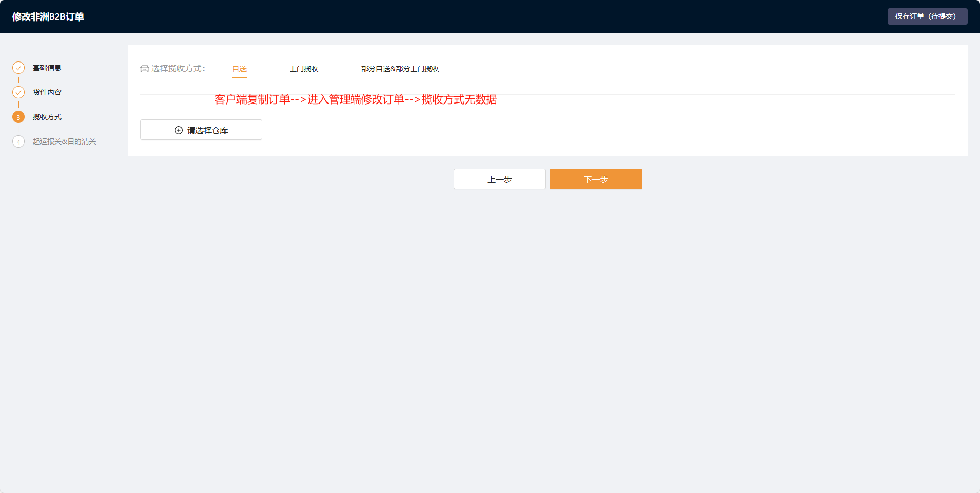Click the orange step 3 circle icon
980x493 pixels.
pos(18,117)
